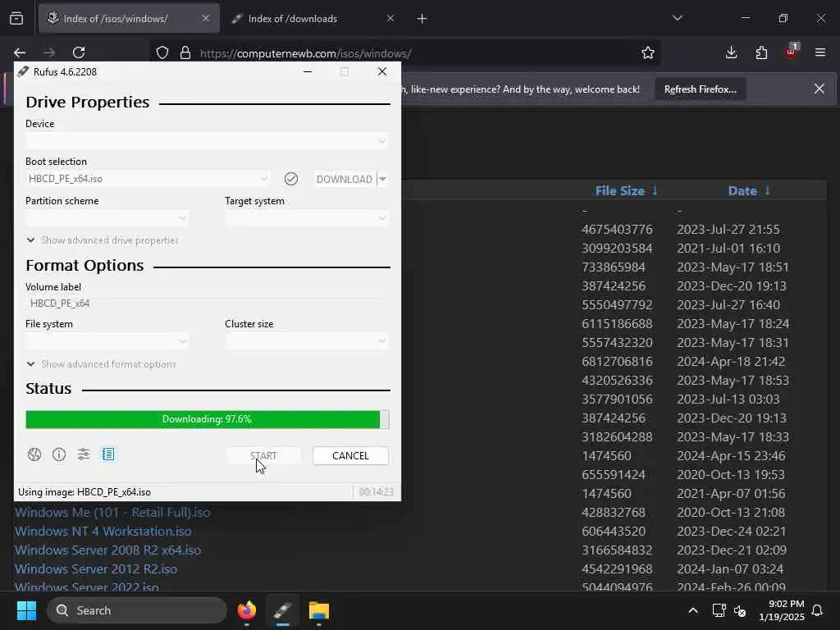
Task: Click the boot selection checksum checkmark icon
Action: pyautogui.click(x=291, y=179)
